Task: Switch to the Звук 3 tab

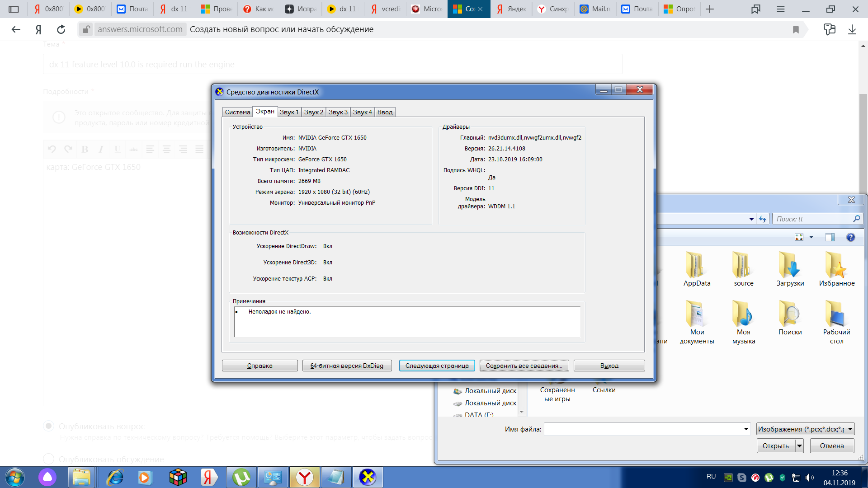Action: pos(338,112)
